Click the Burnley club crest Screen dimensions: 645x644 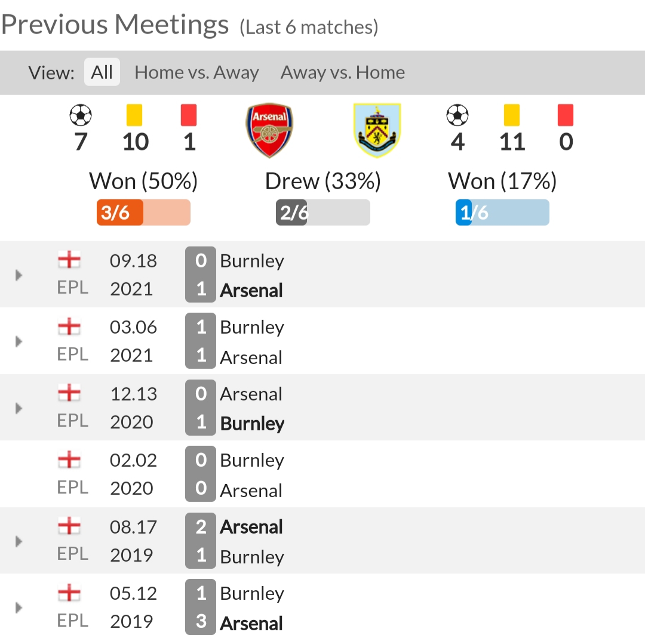[x=377, y=130]
